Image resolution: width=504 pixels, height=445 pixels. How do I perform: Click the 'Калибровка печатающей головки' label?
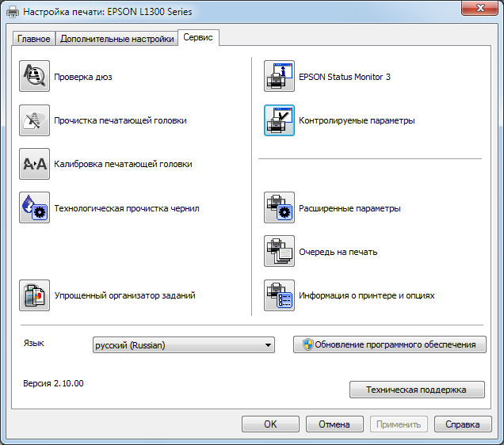[123, 164]
